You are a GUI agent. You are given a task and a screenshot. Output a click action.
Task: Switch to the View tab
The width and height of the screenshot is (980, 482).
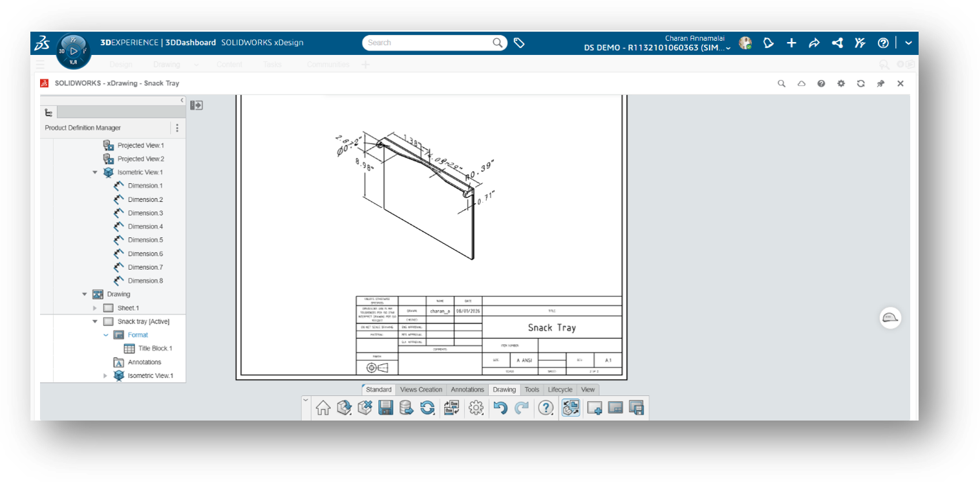point(588,389)
